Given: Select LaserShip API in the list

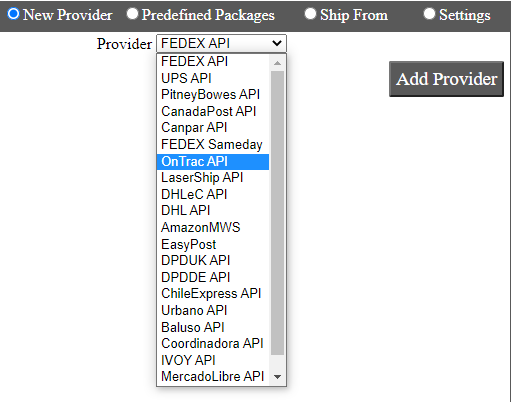Looking at the screenshot, I should (x=213, y=178).
